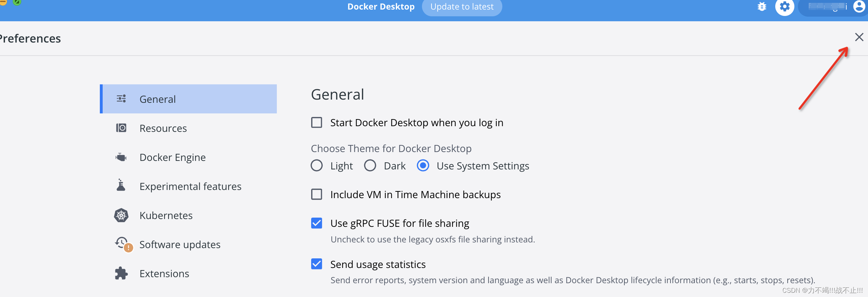Disable Send usage statistics checkbox

click(316, 264)
